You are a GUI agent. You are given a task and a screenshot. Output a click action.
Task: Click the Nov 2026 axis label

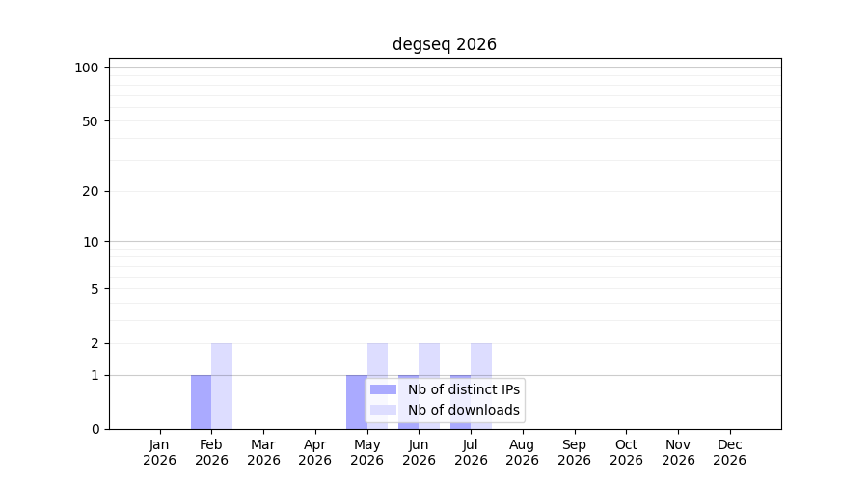678,452
